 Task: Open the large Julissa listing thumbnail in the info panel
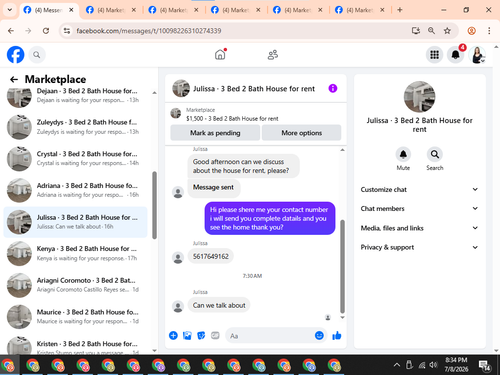419,97
